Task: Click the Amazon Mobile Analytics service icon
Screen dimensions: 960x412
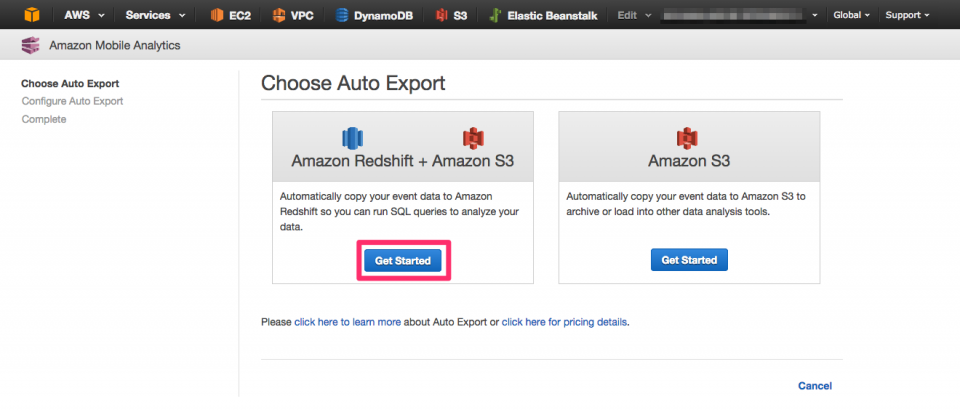Action: [30, 45]
